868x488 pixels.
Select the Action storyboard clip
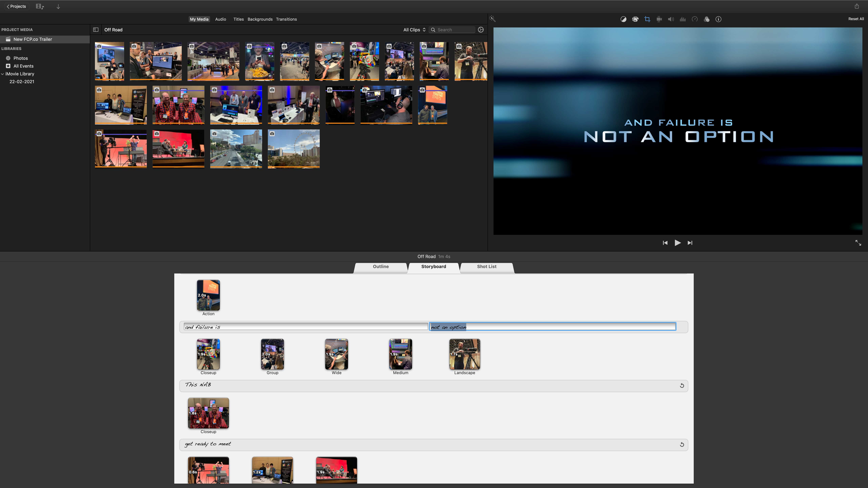208,295
